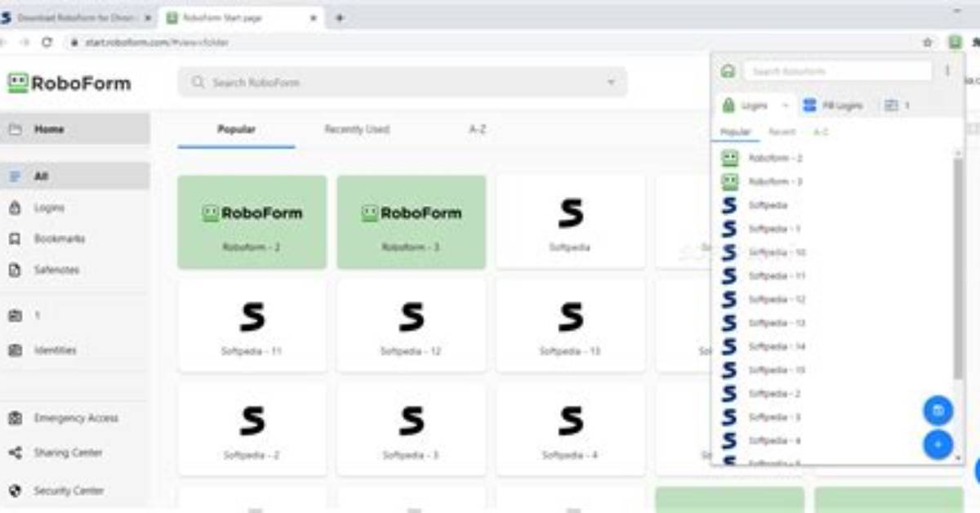
Task: Expand the dropdown arrow in the main search bar
Action: (x=611, y=83)
